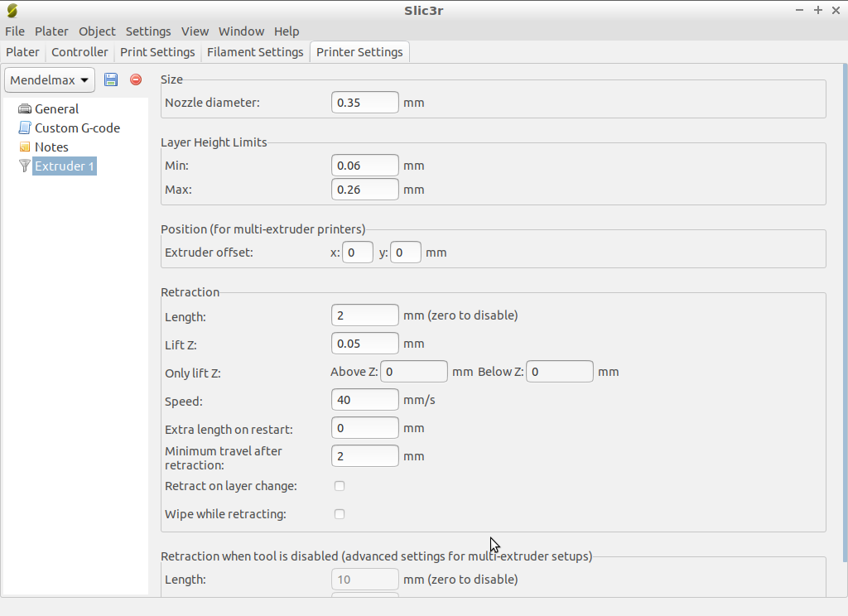Open the Window menu

241,31
